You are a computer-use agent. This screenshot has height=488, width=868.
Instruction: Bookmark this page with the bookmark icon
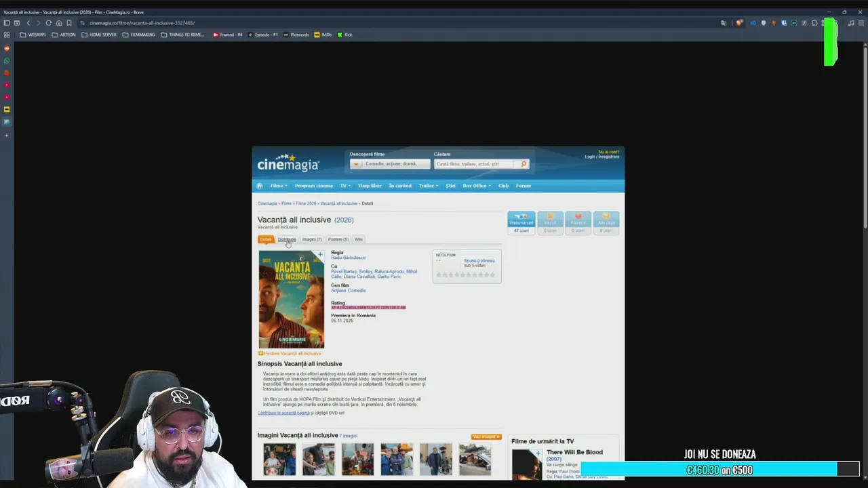pyautogui.click(x=69, y=23)
